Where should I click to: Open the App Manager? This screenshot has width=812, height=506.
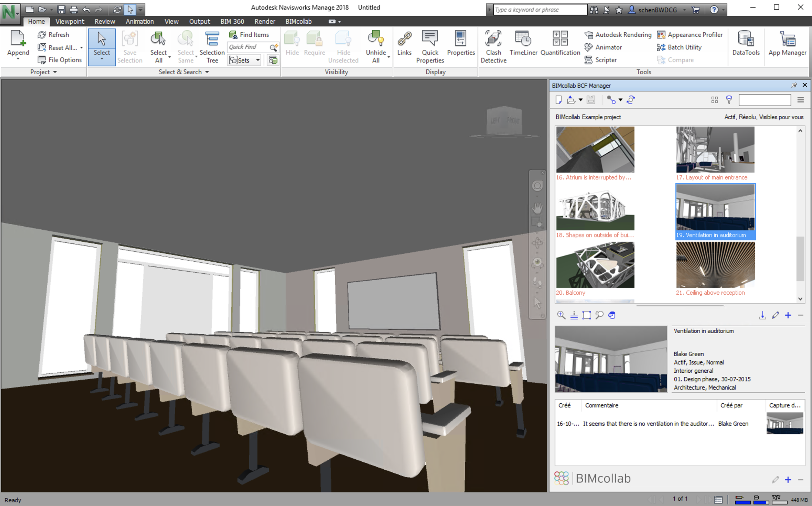tap(787, 43)
